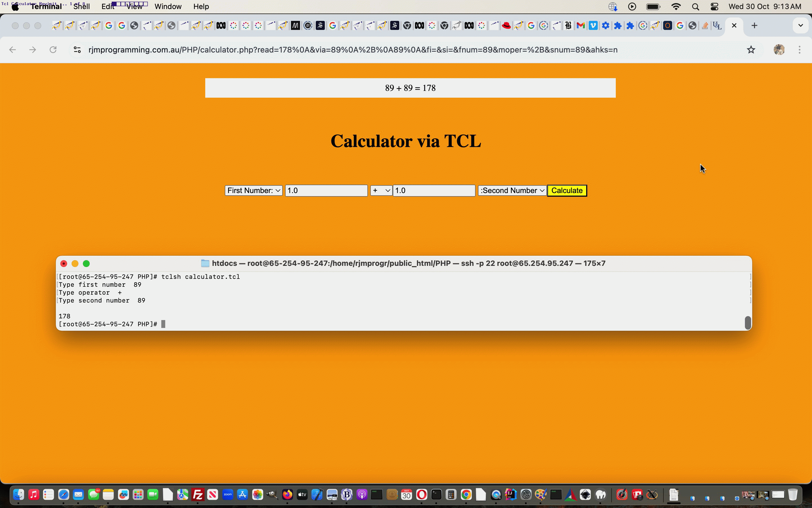Select the Gmail tab in the browser
812x508 pixels.
coord(581,25)
